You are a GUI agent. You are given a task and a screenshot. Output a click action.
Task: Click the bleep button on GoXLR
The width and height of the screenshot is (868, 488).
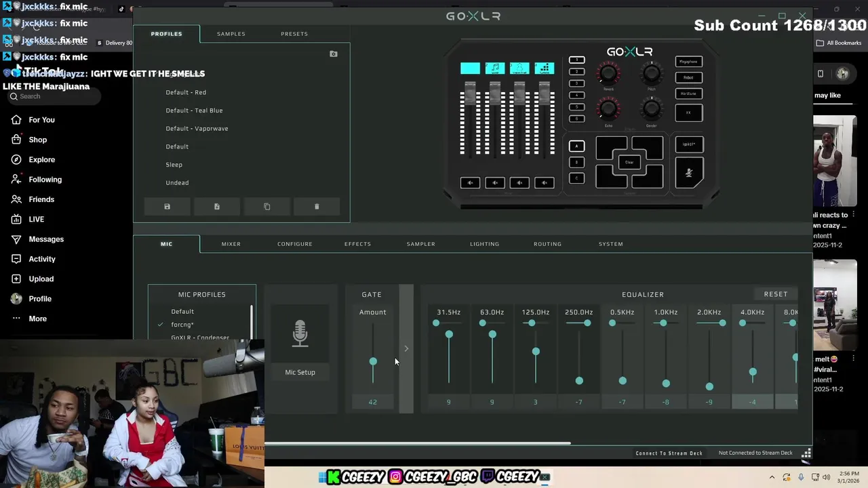pyautogui.click(x=689, y=144)
